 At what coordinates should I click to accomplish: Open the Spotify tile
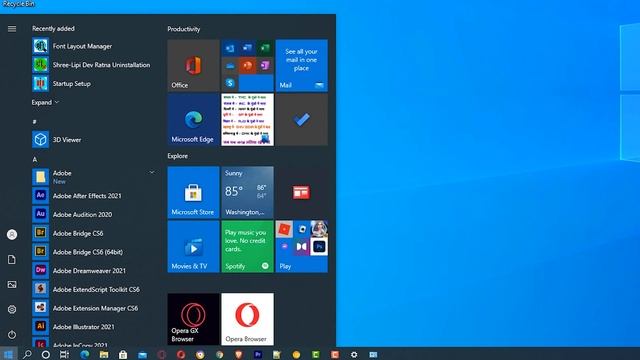coord(247,247)
